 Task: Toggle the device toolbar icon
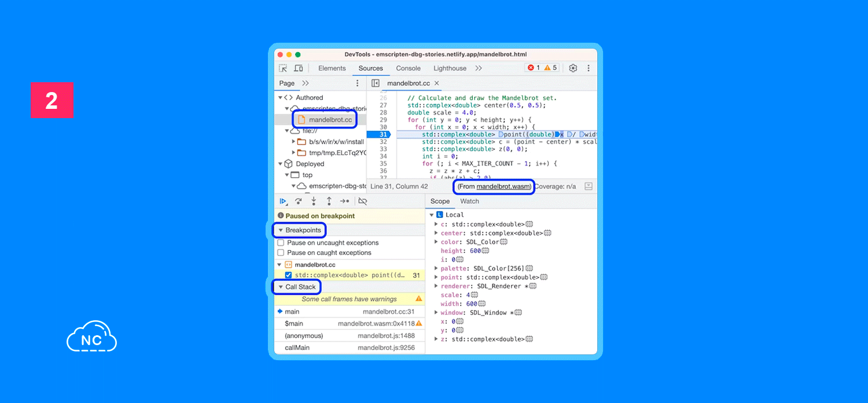[x=299, y=68]
